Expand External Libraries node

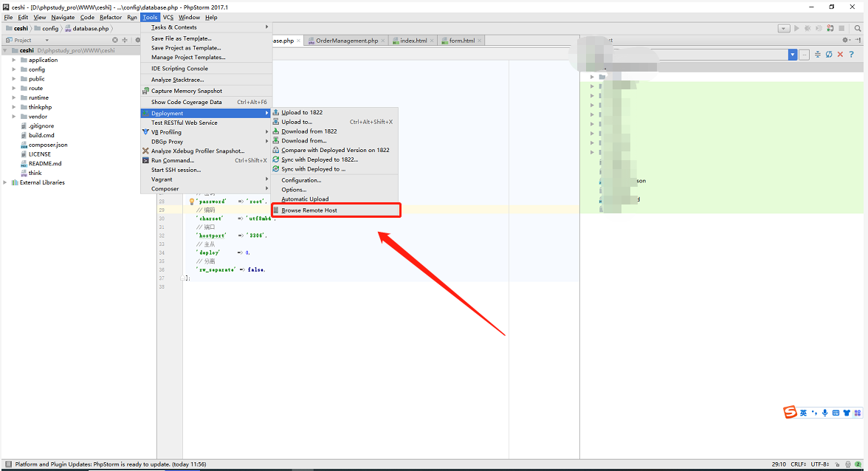coord(6,182)
